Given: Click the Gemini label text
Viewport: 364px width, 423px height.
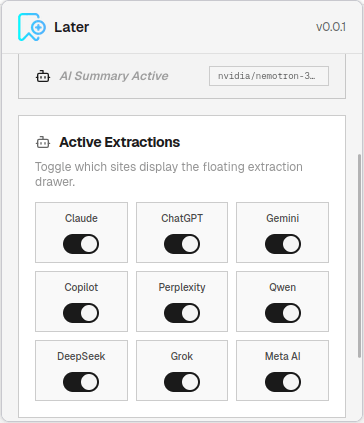Looking at the screenshot, I should [283, 218].
